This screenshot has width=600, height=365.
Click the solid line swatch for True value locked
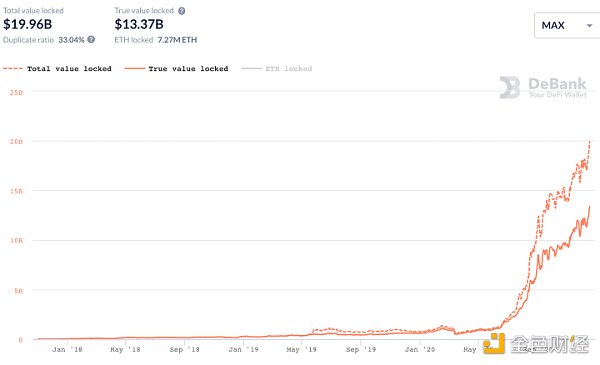coord(135,69)
